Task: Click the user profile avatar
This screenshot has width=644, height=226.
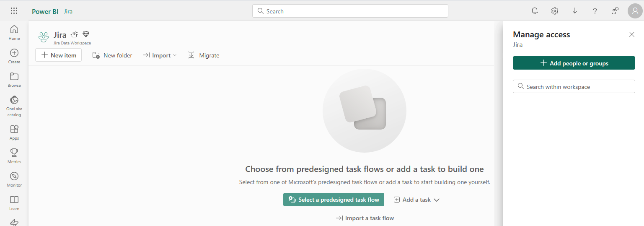Action: click(x=635, y=11)
